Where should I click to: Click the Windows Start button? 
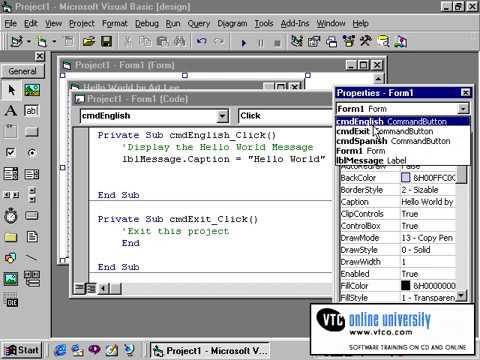(22, 350)
